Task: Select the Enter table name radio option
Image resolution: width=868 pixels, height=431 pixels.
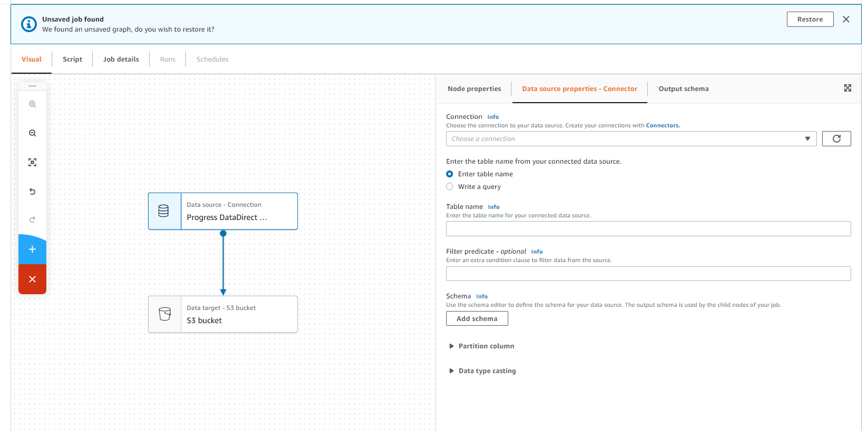Action: pos(450,174)
